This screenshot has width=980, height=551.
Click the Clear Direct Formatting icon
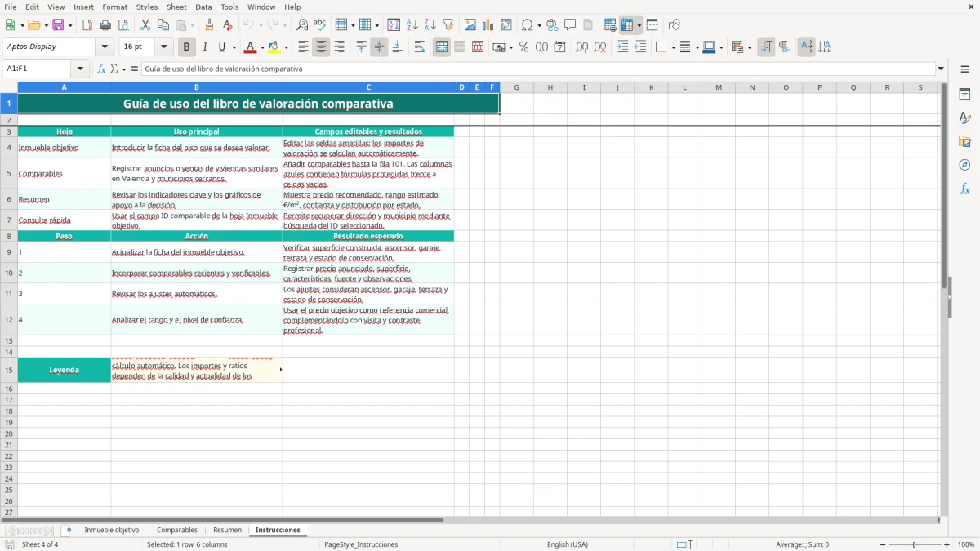pyautogui.click(x=228, y=25)
